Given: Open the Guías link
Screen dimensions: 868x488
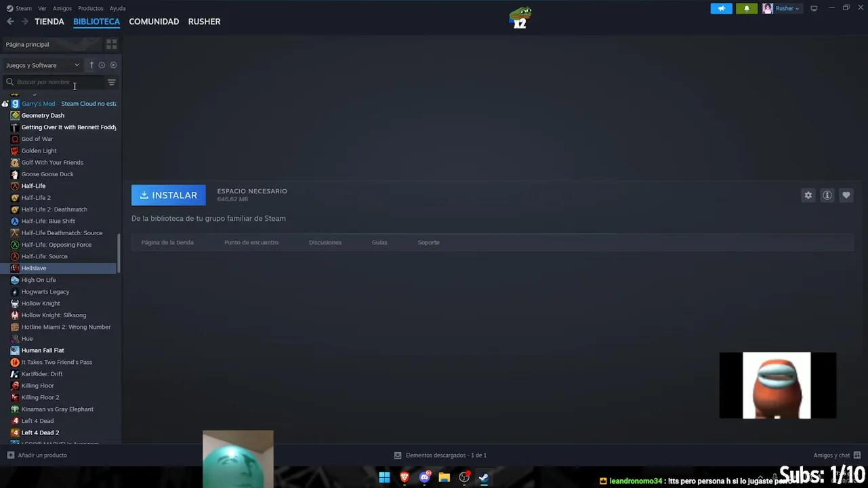Looking at the screenshot, I should pyautogui.click(x=379, y=242).
